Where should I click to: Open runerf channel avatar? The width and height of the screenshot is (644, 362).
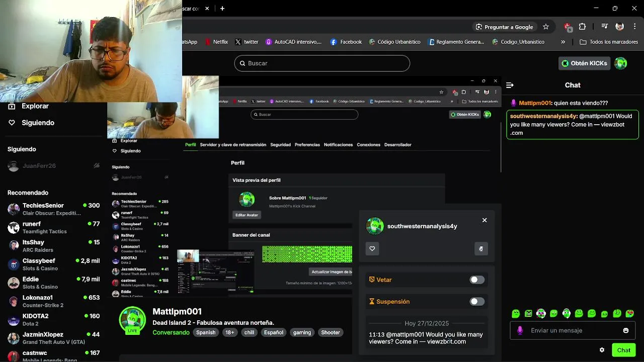click(x=14, y=227)
